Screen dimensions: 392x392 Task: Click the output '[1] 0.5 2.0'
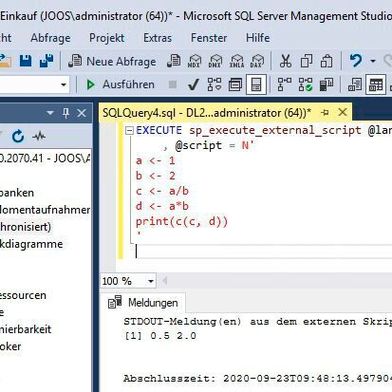[160, 336]
